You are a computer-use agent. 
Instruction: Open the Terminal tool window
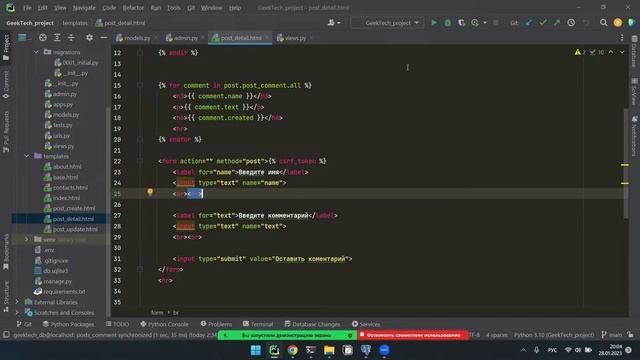(258, 324)
